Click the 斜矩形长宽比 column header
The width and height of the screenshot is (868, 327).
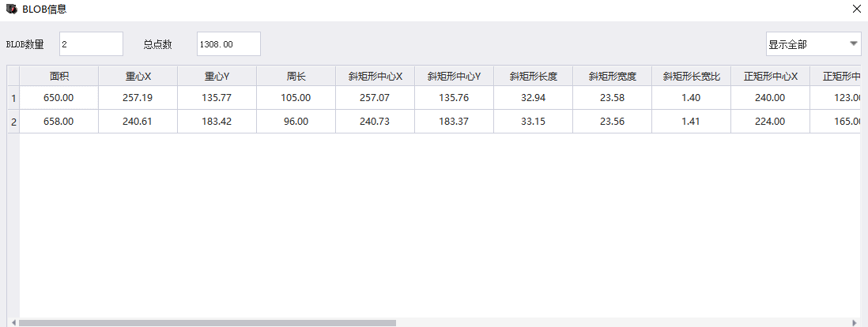point(692,77)
